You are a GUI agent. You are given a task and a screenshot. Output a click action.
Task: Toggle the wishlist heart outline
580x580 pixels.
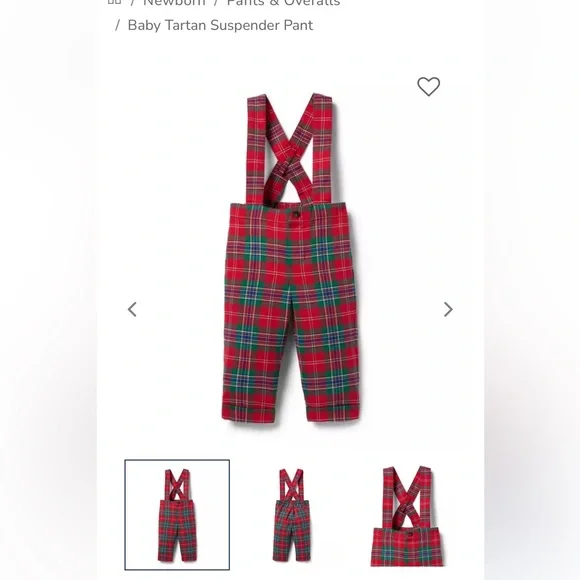[x=428, y=87]
